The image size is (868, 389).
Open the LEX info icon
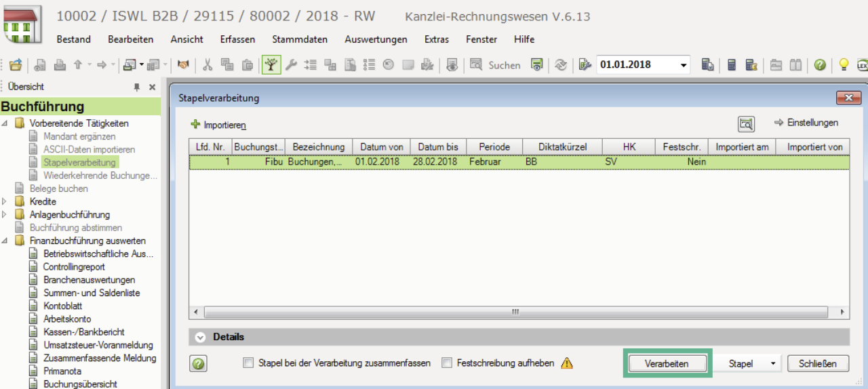[x=862, y=65]
